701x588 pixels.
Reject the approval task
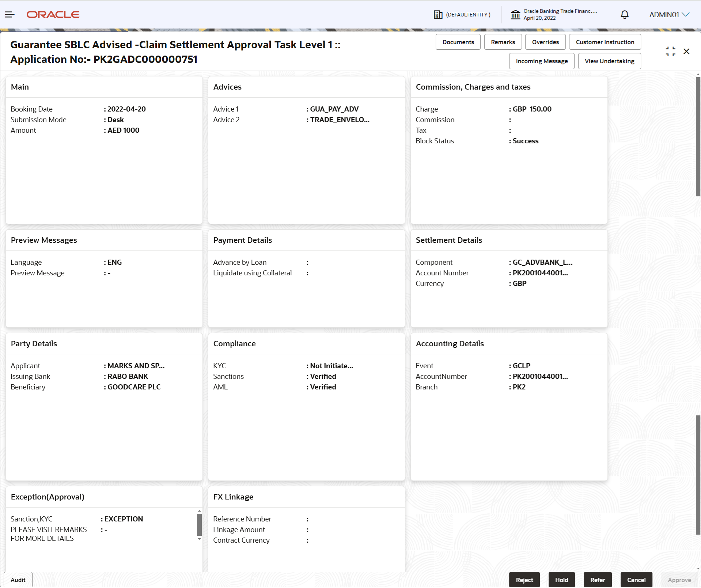(524, 580)
